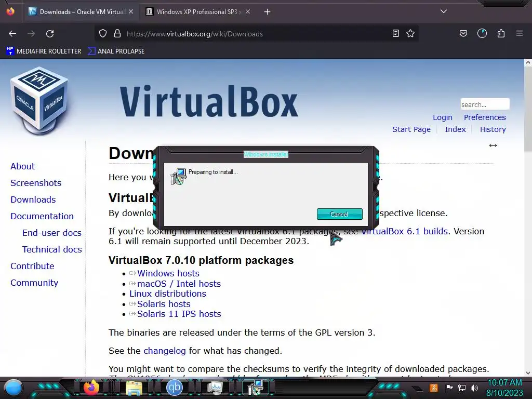Open the MEDIAFIRE ROULETTER bookmark
Viewport: 532px width, 399px height.
(44, 51)
